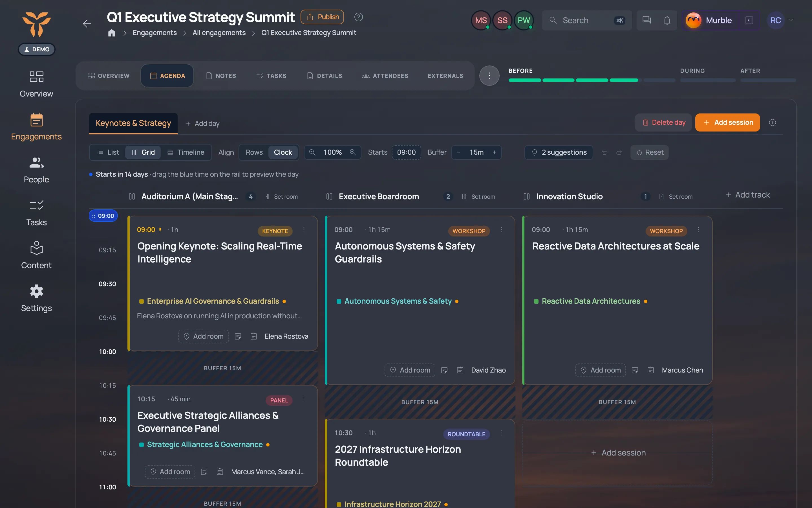812x508 pixels.
Task: Set alignment to Clock
Action: [283, 152]
